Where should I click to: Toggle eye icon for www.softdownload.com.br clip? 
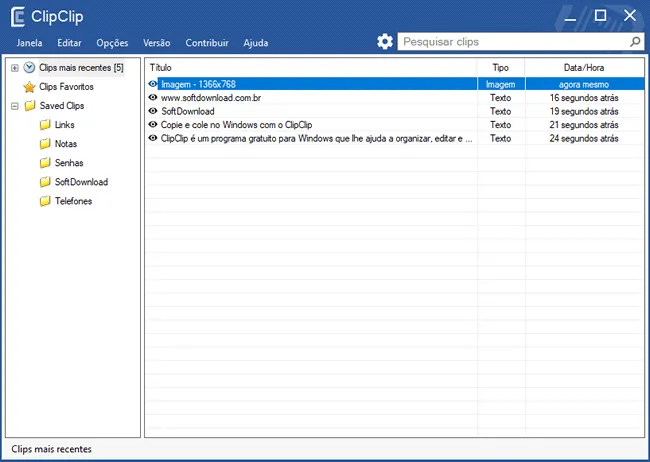point(153,97)
